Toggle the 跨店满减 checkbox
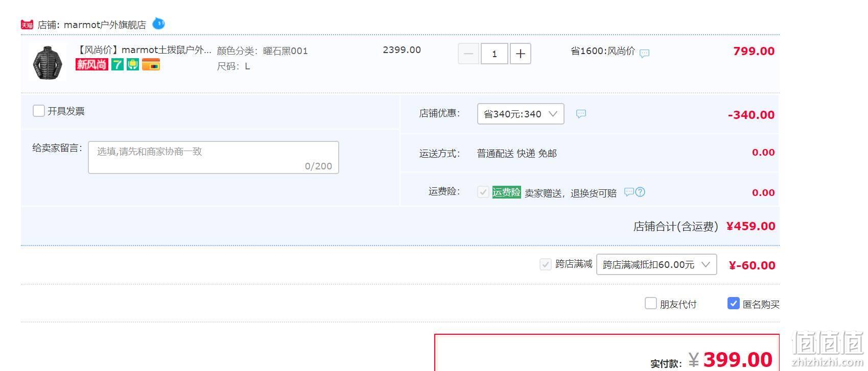This screenshot has height=371, width=868. (x=545, y=264)
